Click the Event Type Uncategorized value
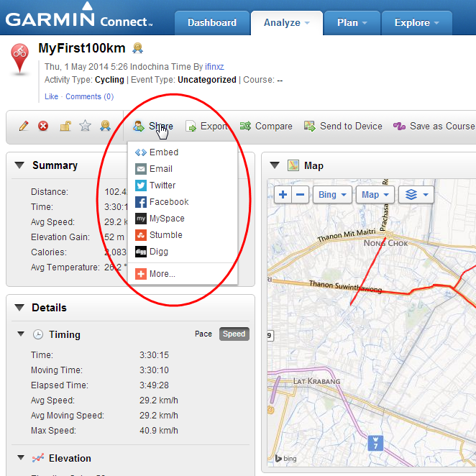Image resolution: width=476 pixels, height=476 pixels. coord(207,80)
